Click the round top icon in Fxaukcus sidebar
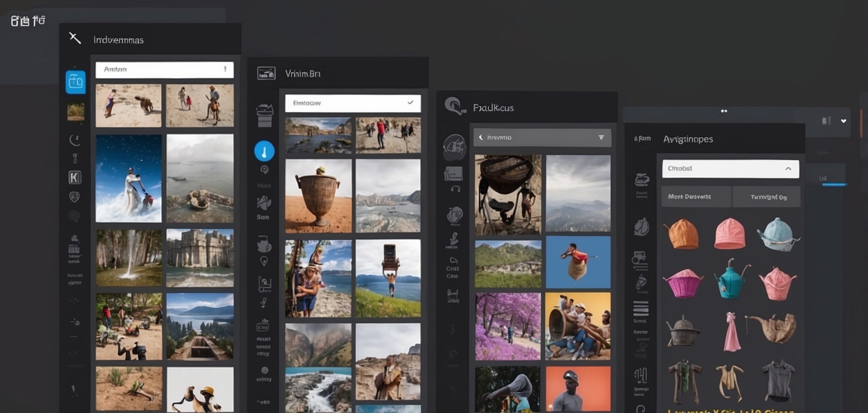868x413 pixels. click(x=454, y=147)
